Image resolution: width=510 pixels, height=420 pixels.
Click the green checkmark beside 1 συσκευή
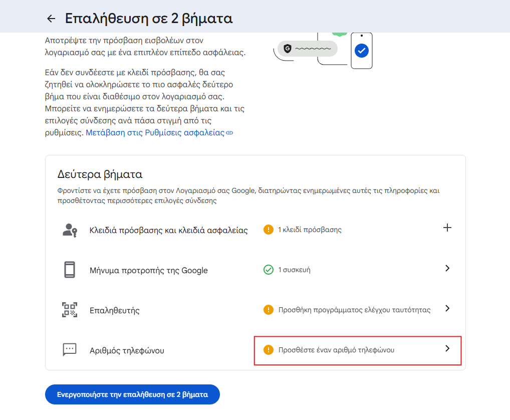click(x=269, y=270)
